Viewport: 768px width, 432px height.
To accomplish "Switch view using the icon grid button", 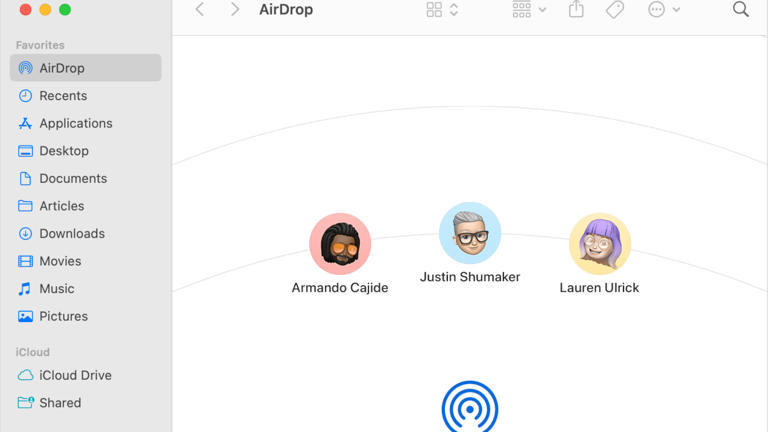I will 434,9.
